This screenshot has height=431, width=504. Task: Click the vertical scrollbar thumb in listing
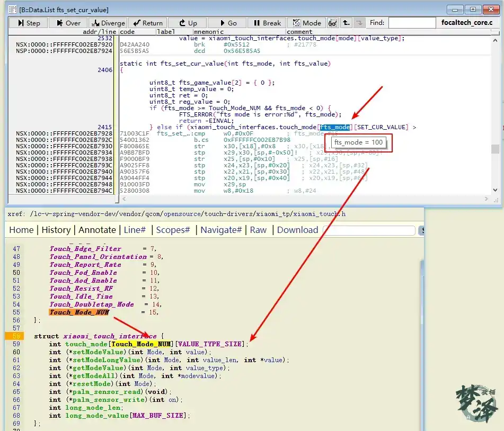tap(495, 149)
